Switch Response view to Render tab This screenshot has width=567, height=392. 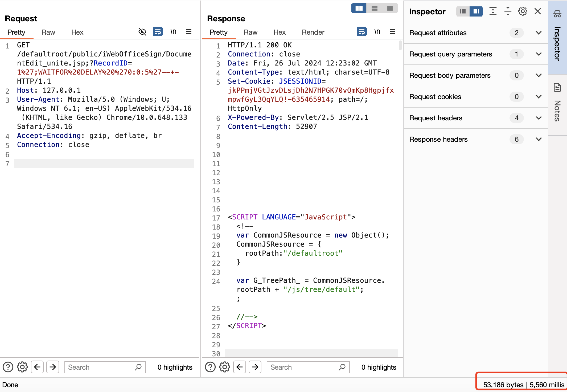(x=313, y=32)
